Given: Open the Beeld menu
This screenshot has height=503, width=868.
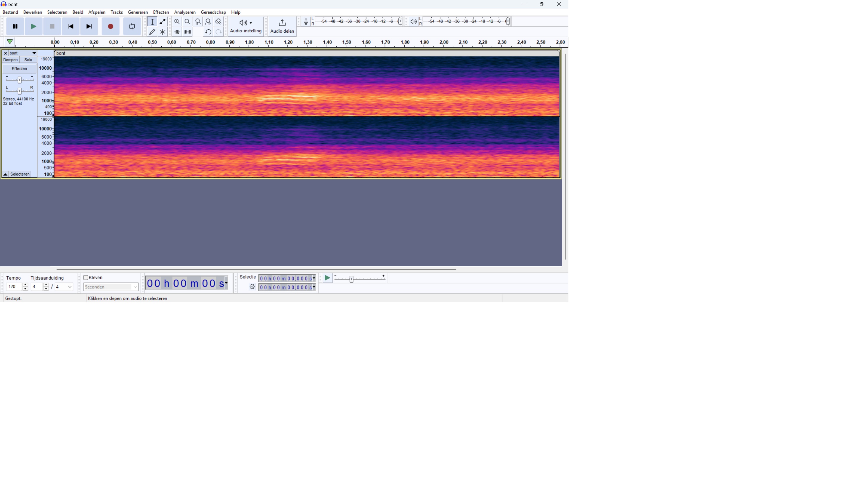Looking at the screenshot, I should click(78, 12).
